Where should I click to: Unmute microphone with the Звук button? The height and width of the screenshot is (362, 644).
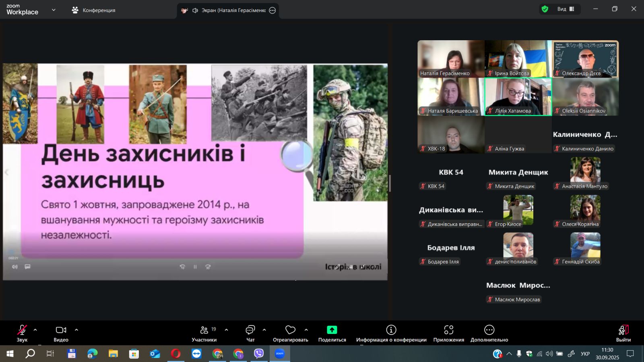pyautogui.click(x=22, y=333)
